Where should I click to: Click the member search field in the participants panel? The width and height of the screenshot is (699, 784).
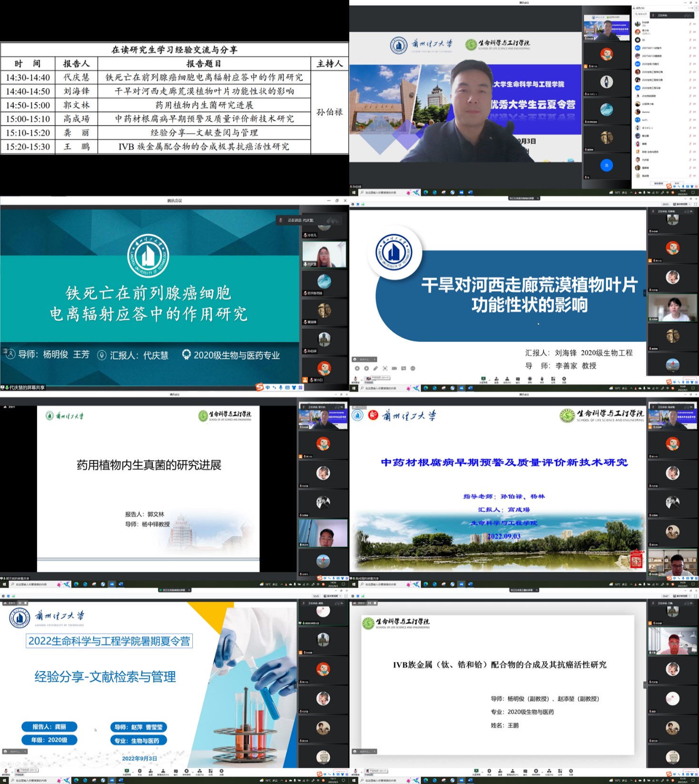coord(641,15)
